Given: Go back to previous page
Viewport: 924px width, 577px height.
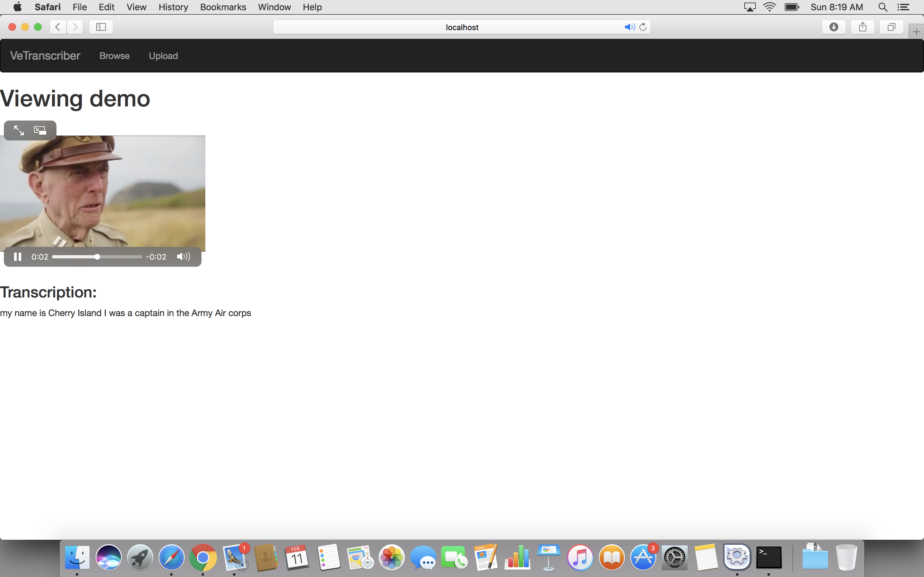Looking at the screenshot, I should 58,27.
